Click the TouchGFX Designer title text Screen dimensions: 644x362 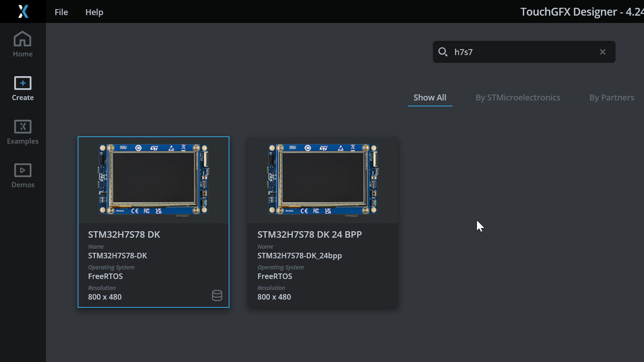click(582, 12)
